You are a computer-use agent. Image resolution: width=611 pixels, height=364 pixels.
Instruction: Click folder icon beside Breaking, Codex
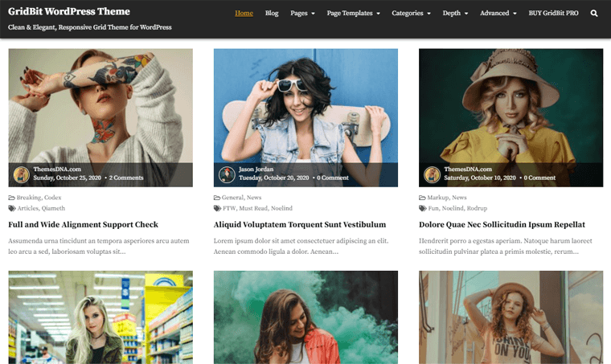pyautogui.click(x=12, y=198)
